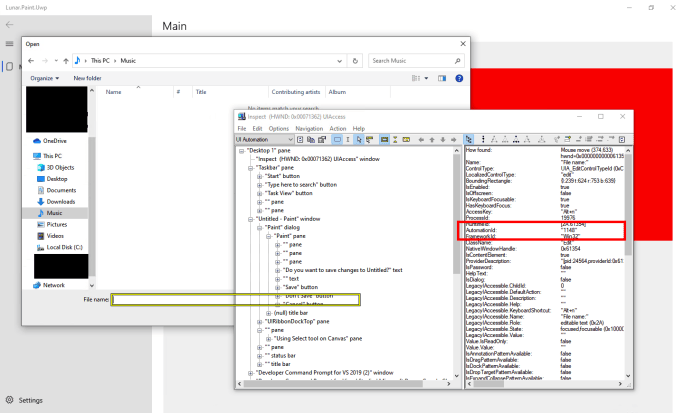This screenshot has width=684, height=413.
Task: Toggle the caret highlight I-beam button in Inspect
Action: pos(348,140)
